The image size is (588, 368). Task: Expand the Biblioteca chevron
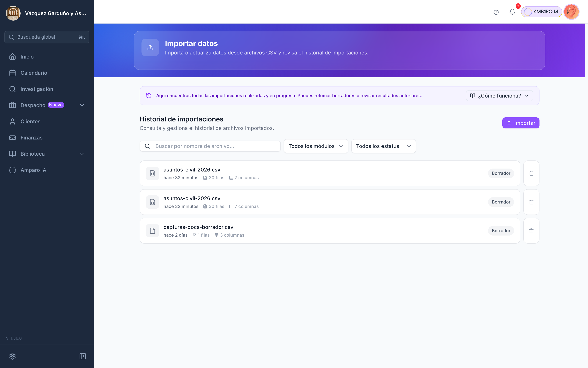tap(82, 154)
